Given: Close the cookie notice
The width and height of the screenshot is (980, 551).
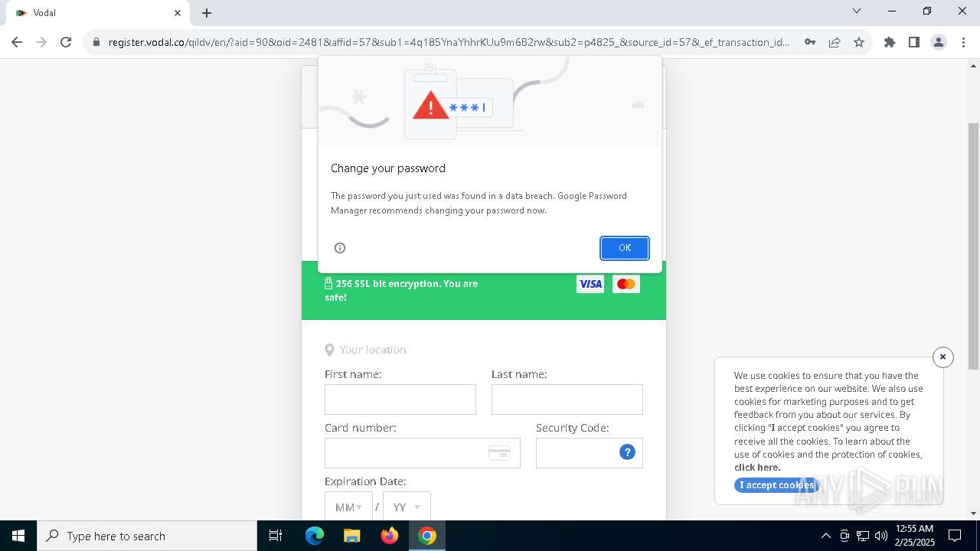Looking at the screenshot, I should 943,357.
